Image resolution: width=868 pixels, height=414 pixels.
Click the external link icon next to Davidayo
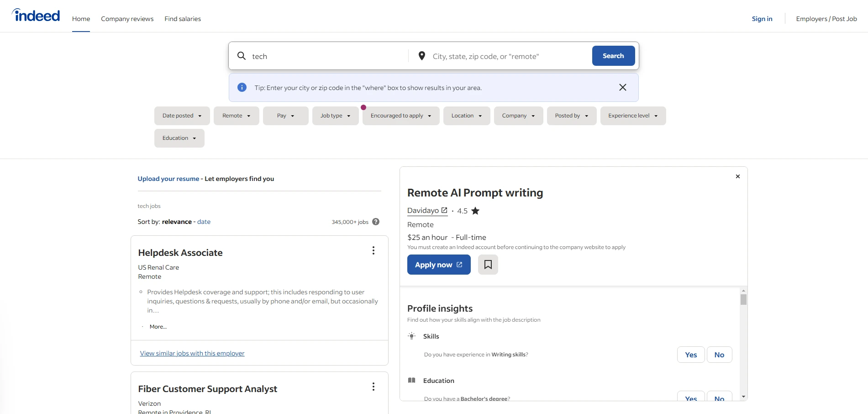point(444,210)
